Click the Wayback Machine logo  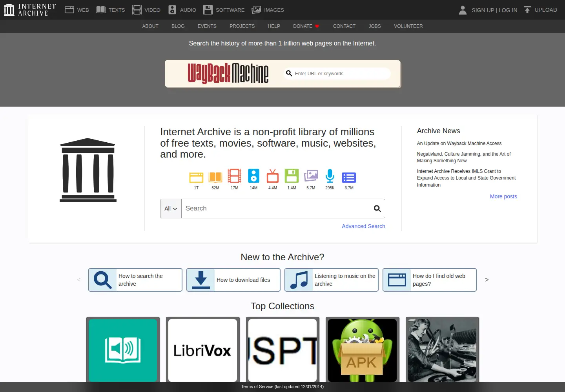pos(228,73)
